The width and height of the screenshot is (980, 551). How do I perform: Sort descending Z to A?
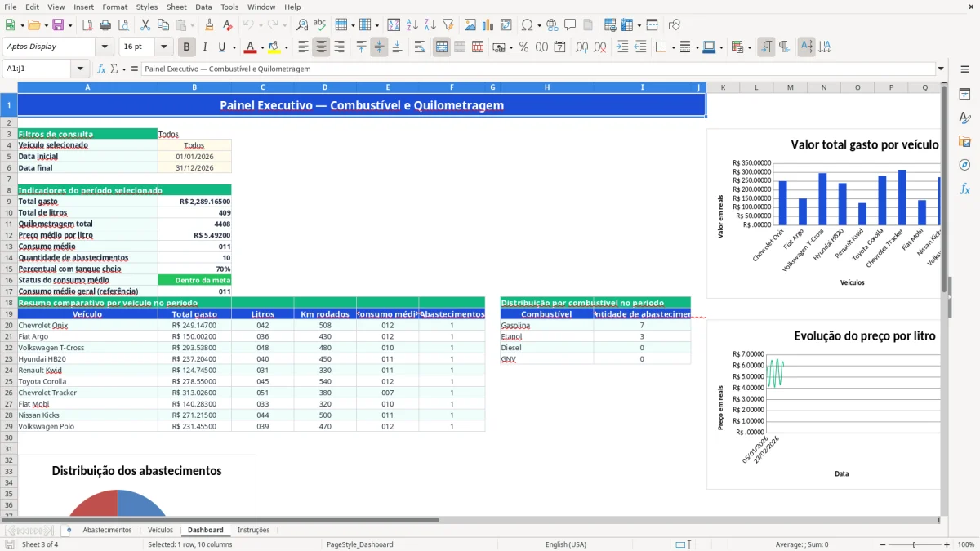coord(430,25)
